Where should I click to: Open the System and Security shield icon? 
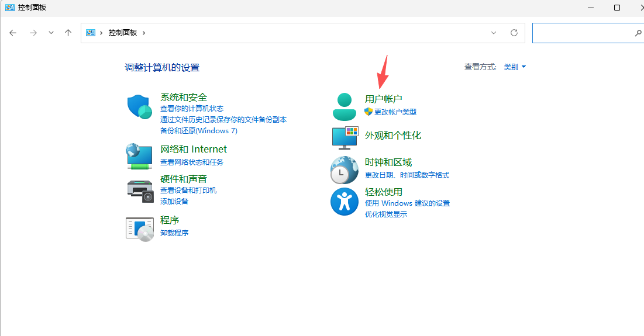click(x=139, y=107)
